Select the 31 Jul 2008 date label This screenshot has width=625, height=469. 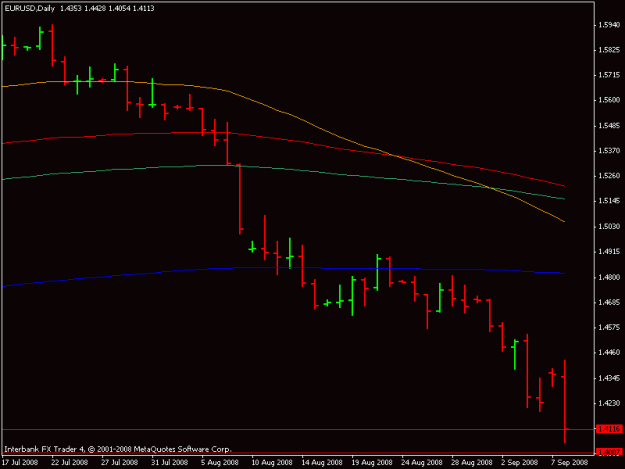pos(169,462)
